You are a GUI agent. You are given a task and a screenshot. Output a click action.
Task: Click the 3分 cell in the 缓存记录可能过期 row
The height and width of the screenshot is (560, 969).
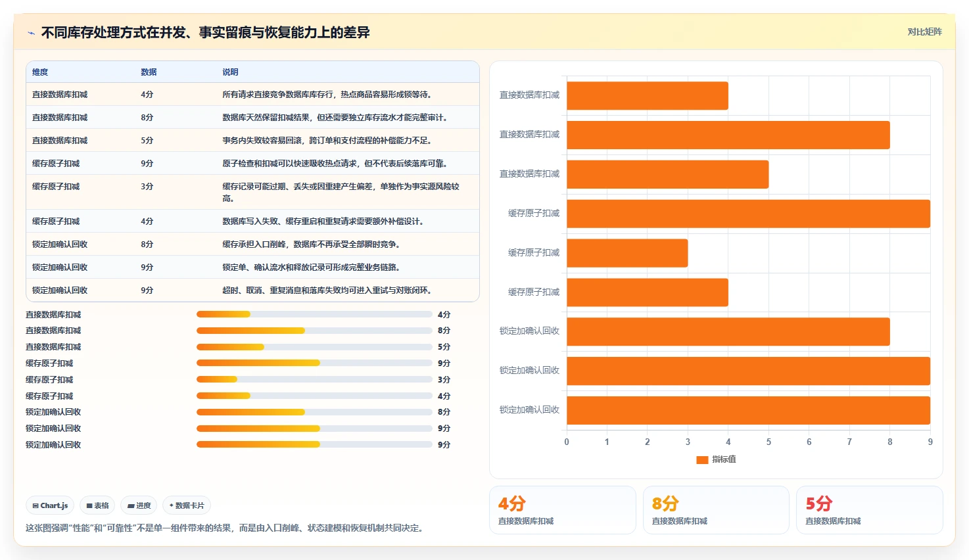point(147,187)
